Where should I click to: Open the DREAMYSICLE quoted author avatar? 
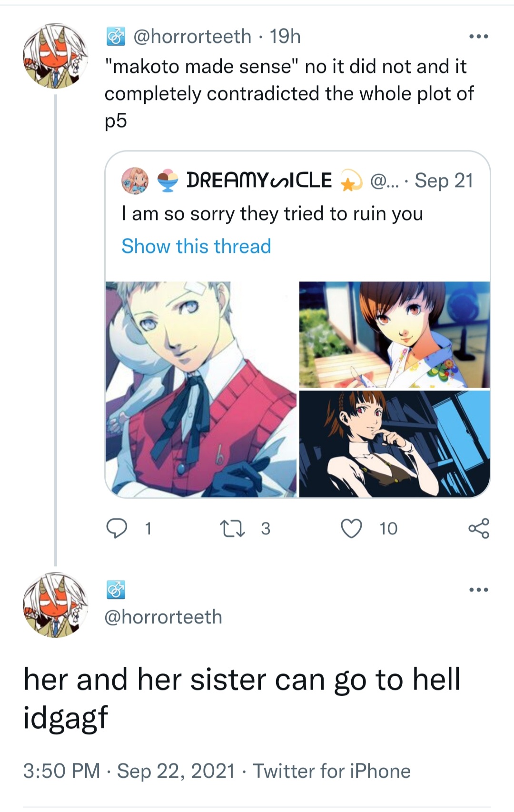(x=135, y=181)
